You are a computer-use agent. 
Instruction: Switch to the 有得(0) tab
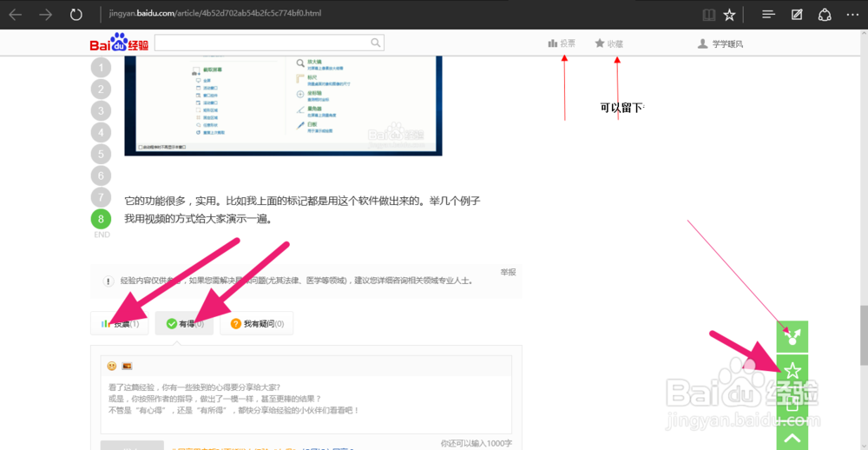185,323
